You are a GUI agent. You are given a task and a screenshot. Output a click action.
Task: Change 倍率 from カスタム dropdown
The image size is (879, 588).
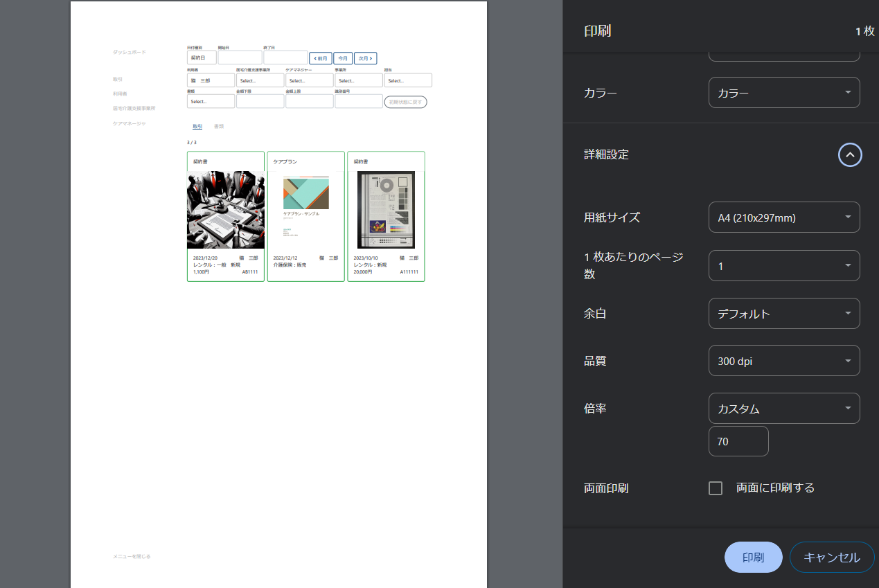[x=783, y=408]
